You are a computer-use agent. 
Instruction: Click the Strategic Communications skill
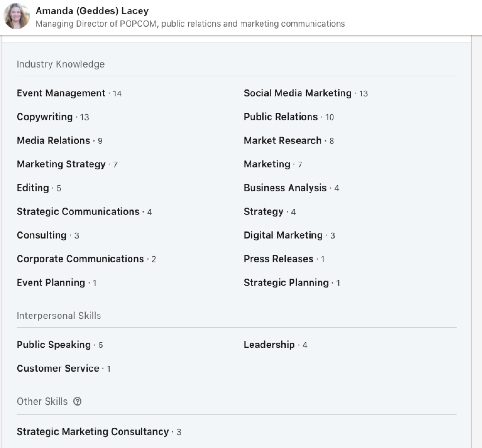(x=78, y=212)
